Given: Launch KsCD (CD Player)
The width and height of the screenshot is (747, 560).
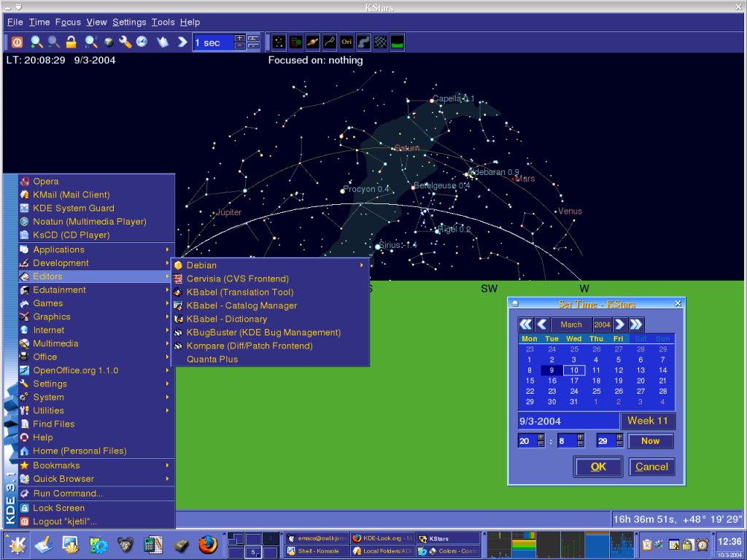Looking at the screenshot, I should pos(97,235).
